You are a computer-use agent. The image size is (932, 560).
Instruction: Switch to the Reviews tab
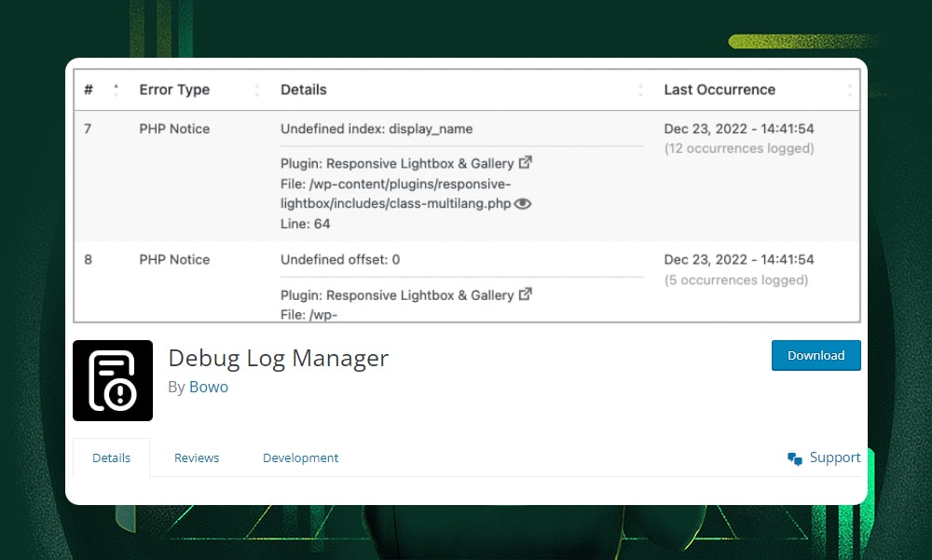(x=197, y=458)
